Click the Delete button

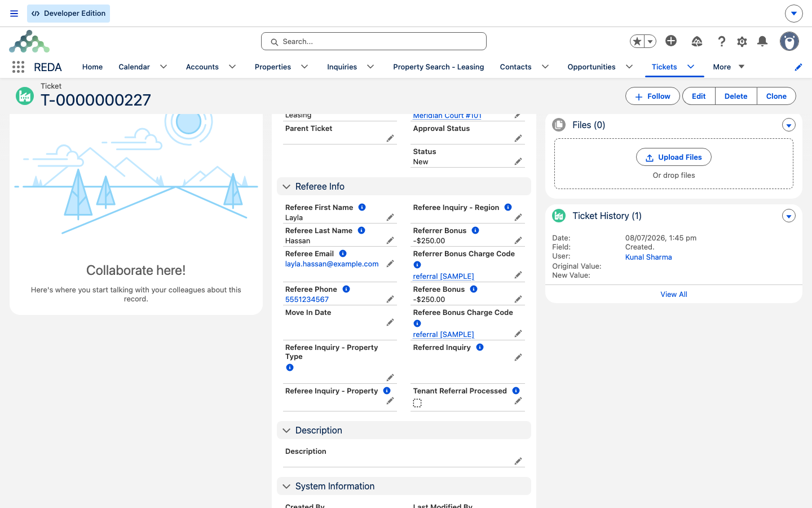point(736,97)
